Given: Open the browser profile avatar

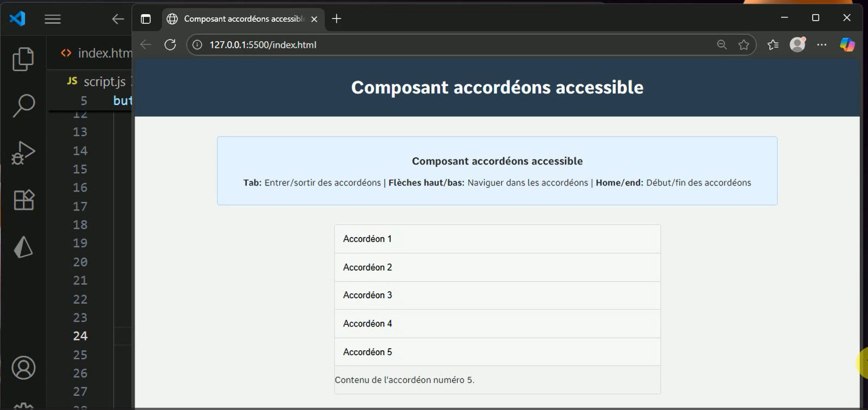Looking at the screenshot, I should (797, 44).
